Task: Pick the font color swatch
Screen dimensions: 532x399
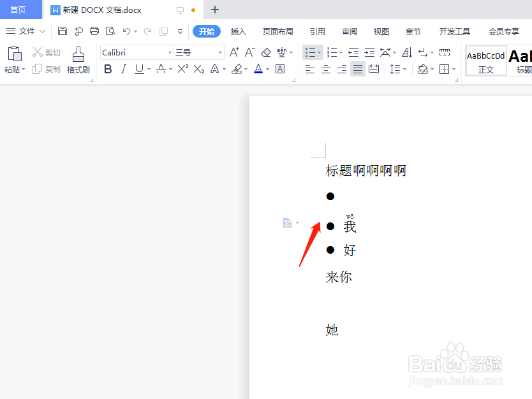Action: [258, 69]
